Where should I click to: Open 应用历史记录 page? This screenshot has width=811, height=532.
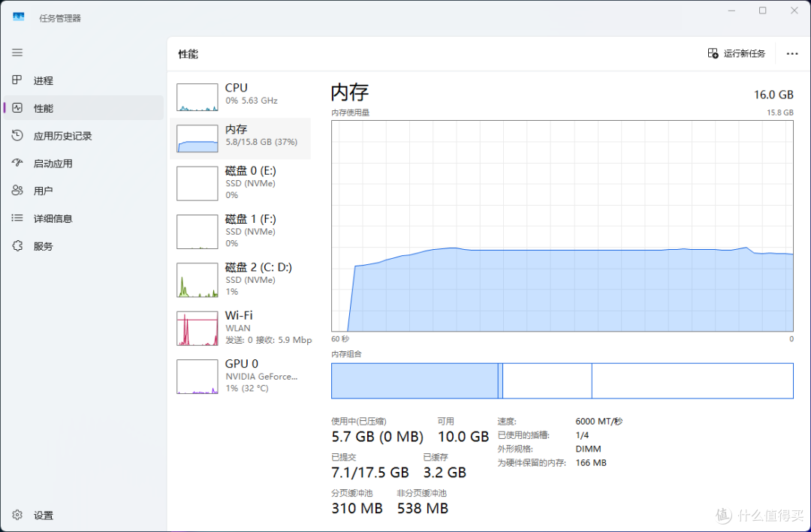pos(83,136)
